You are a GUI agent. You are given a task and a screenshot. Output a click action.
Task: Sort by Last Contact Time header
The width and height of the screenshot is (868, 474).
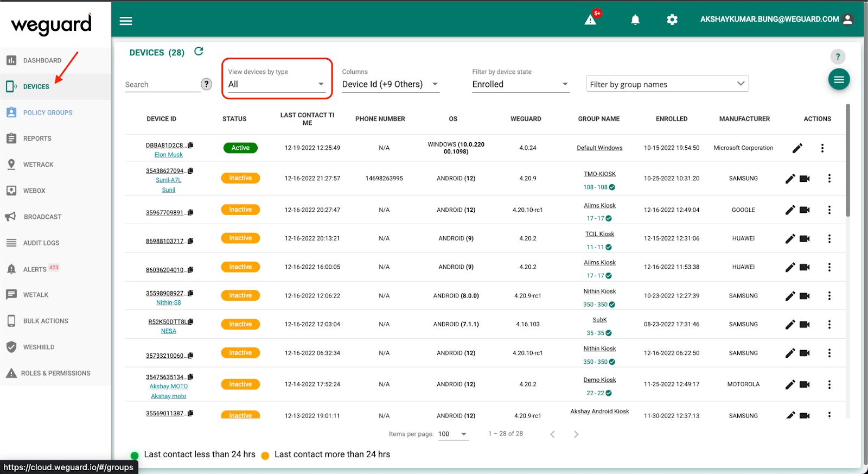307,119
